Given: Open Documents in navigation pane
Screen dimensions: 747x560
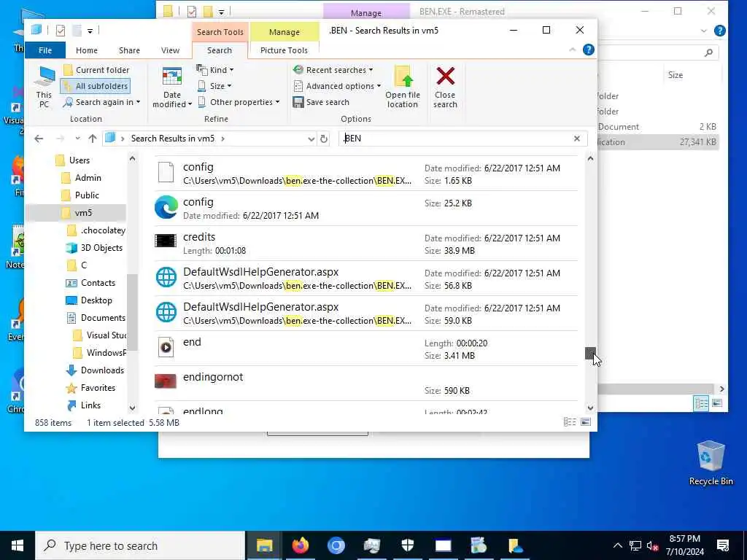Looking at the screenshot, I should [x=96, y=318].
